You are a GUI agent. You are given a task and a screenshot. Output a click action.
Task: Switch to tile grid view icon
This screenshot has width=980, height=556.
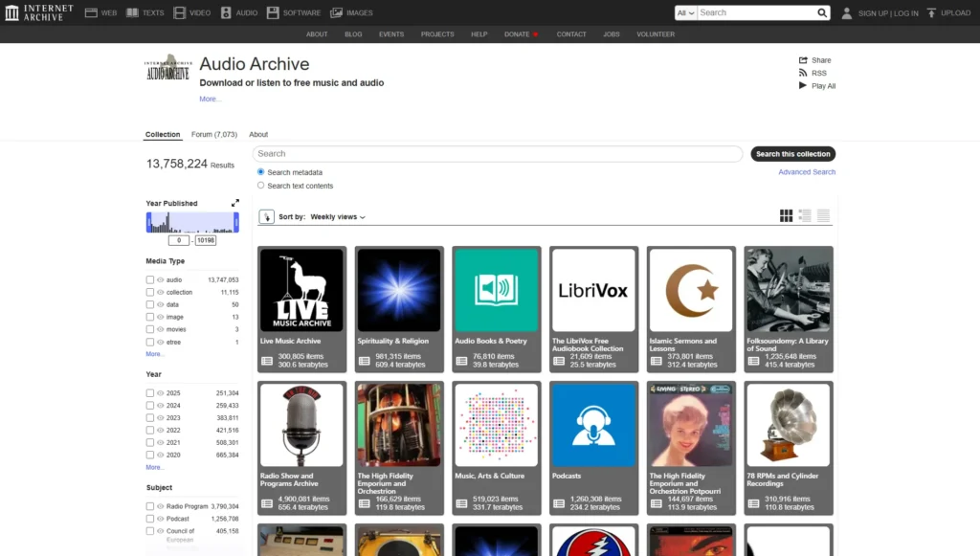click(x=787, y=215)
